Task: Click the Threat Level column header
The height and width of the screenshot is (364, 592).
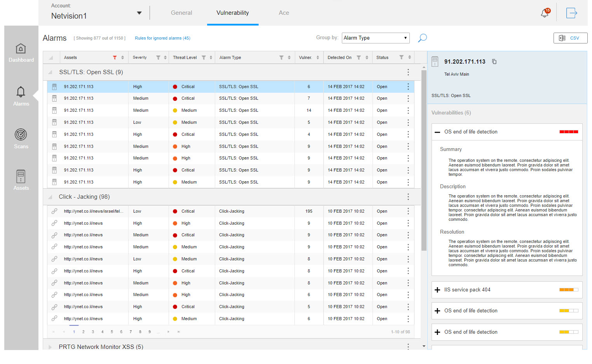Action: [x=185, y=57]
